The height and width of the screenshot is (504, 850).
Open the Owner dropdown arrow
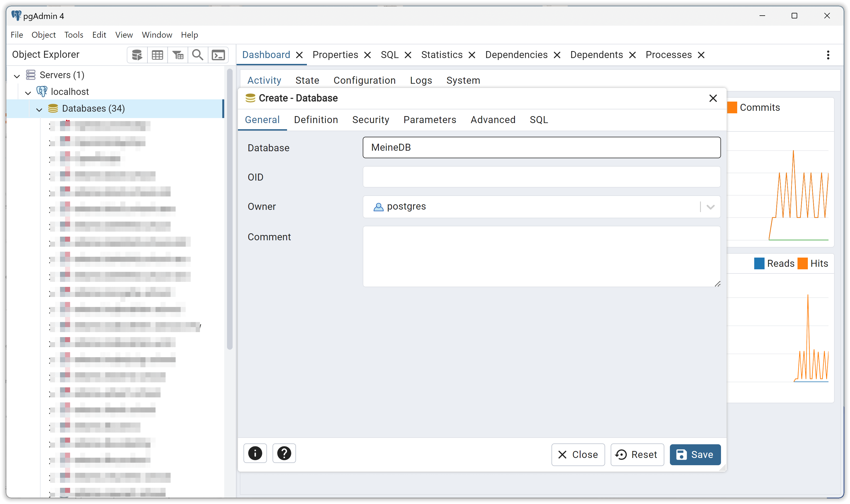710,207
